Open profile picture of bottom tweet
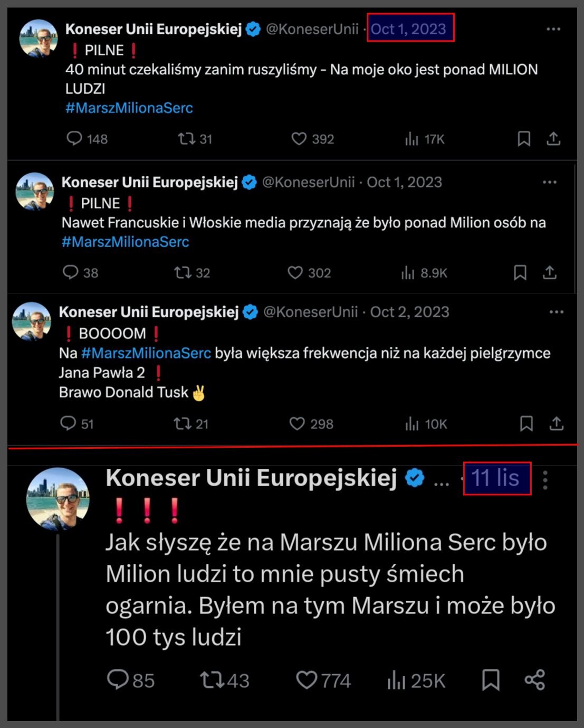584x728 pixels. click(x=58, y=498)
